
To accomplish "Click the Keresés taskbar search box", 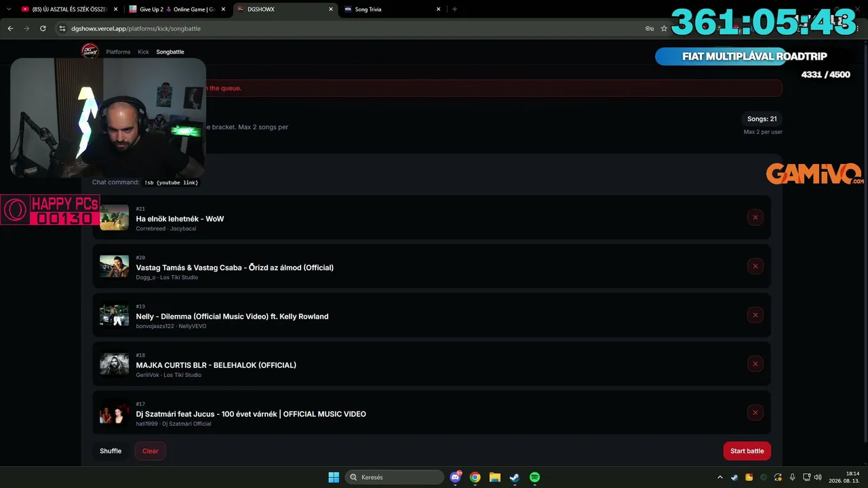I will (x=395, y=477).
